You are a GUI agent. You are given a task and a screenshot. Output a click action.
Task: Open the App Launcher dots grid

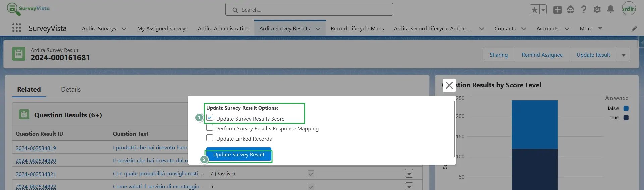click(17, 28)
